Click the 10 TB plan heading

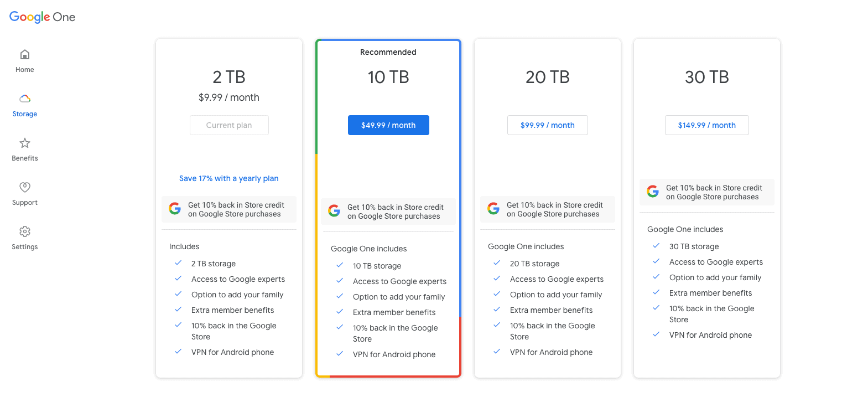pyautogui.click(x=388, y=77)
